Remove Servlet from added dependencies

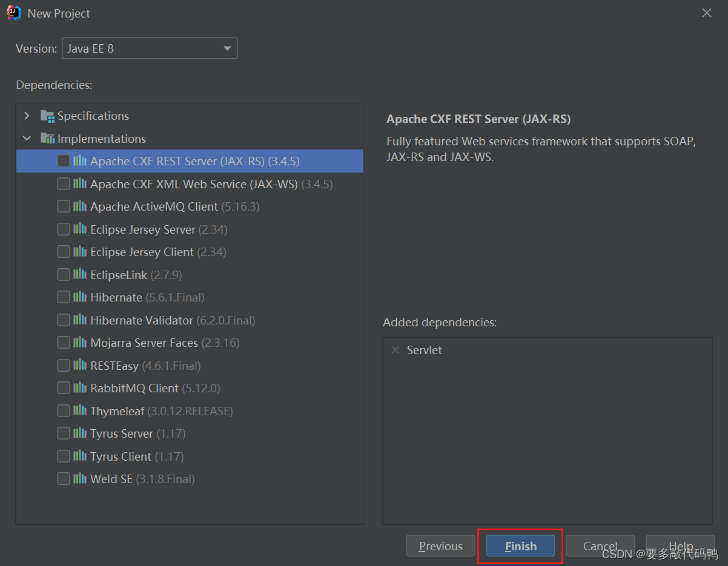click(395, 350)
